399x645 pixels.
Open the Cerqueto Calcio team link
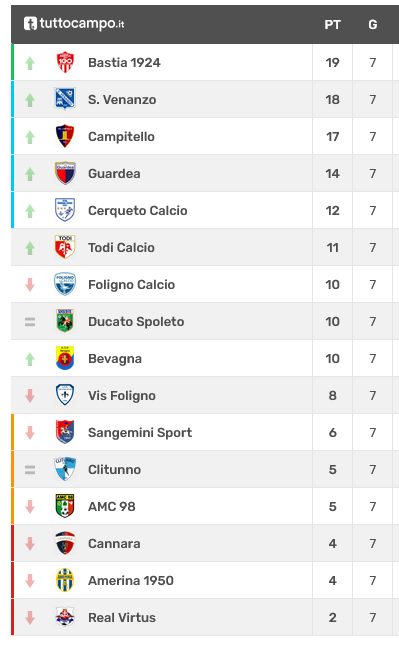(x=138, y=211)
